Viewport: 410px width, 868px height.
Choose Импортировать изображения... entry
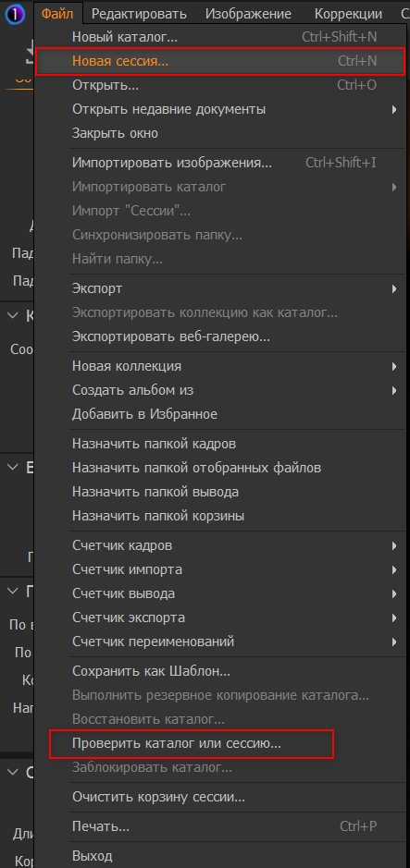219,163
